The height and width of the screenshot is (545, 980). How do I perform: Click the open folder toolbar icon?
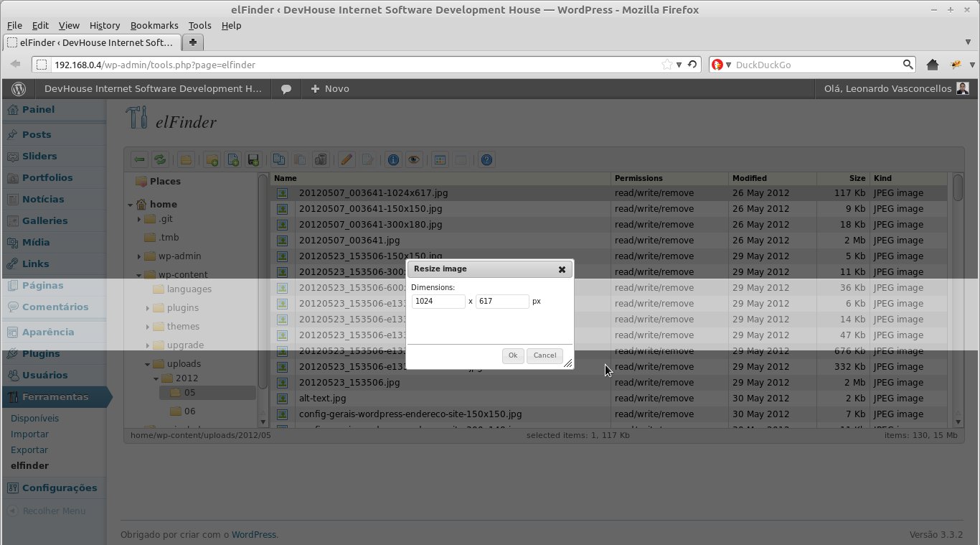tap(186, 160)
